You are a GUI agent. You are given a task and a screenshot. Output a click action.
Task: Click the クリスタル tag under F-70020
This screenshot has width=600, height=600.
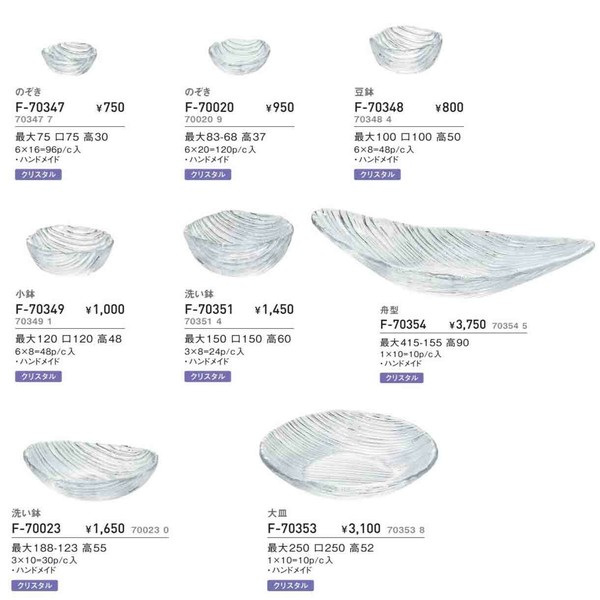tap(208, 174)
